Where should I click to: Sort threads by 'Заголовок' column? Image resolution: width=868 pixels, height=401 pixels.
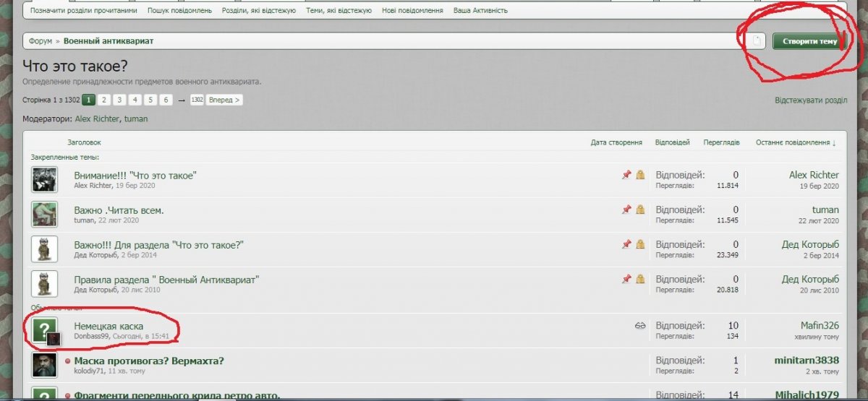[84, 142]
